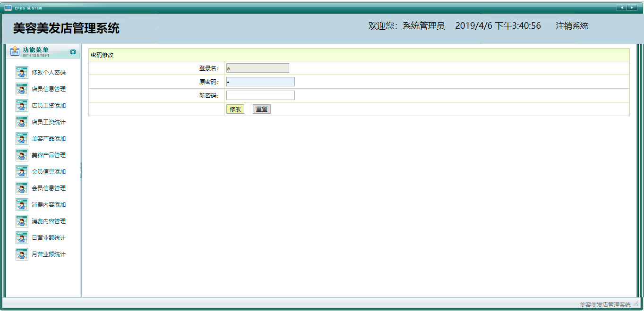Open 店员工资添加 menu item
Screen dimensions: 644x311
[49, 106]
